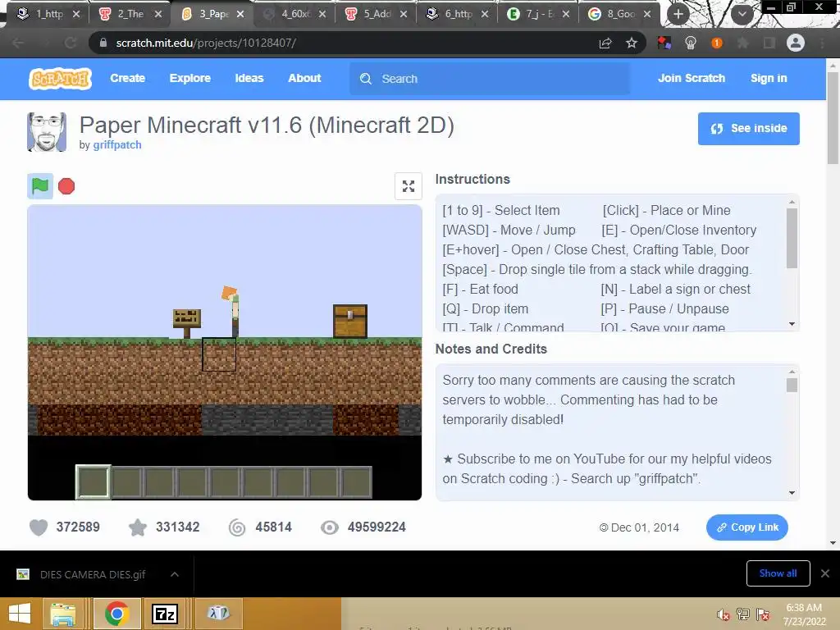Screen dimensions: 840x630
Task: Click the muted volume tray icon
Action: point(724,614)
